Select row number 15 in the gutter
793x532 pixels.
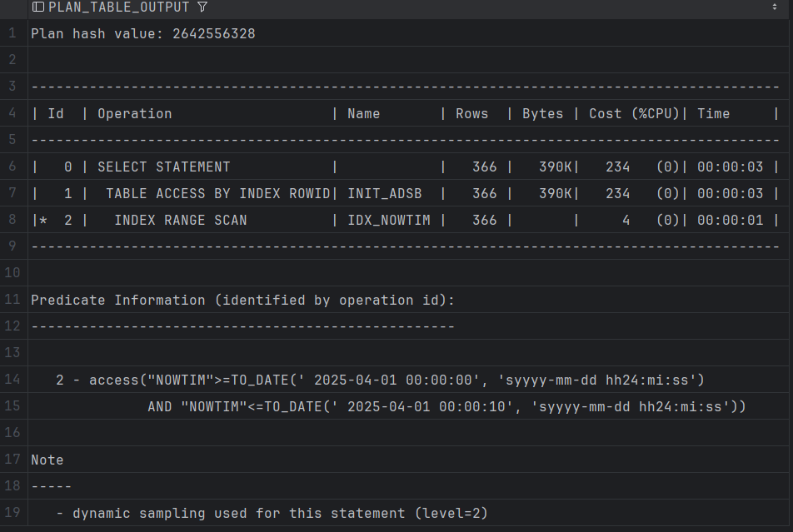(12, 406)
